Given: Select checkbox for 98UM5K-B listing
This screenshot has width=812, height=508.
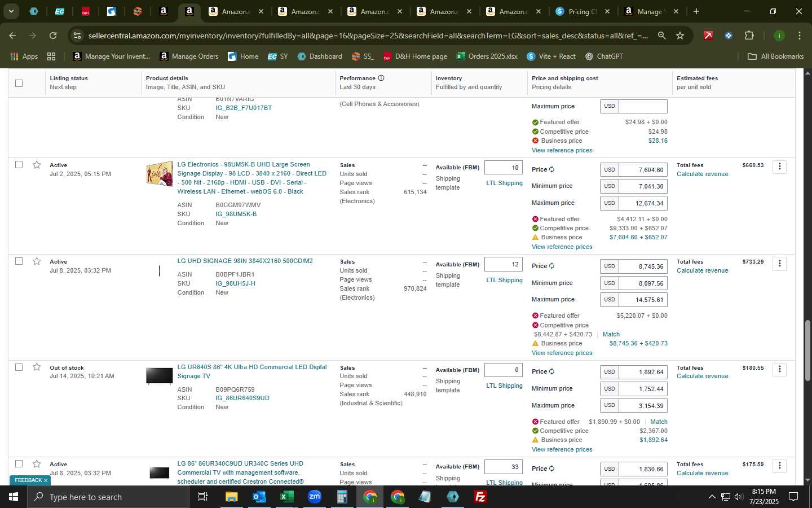Looking at the screenshot, I should coord(19,165).
